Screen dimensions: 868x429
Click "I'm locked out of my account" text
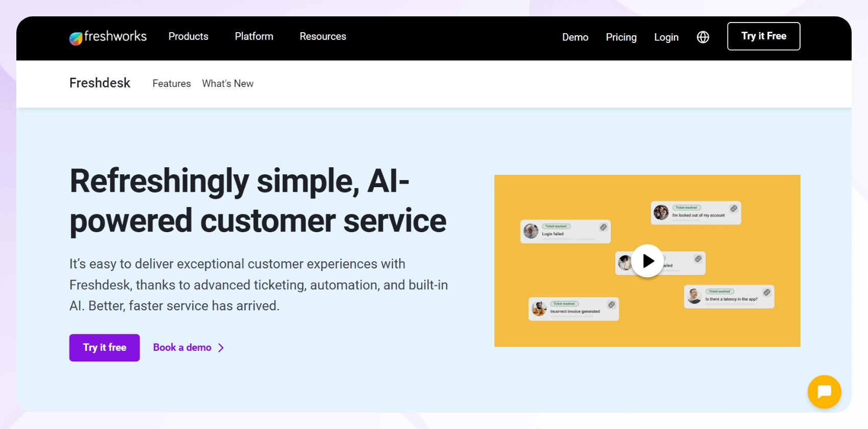(x=698, y=215)
